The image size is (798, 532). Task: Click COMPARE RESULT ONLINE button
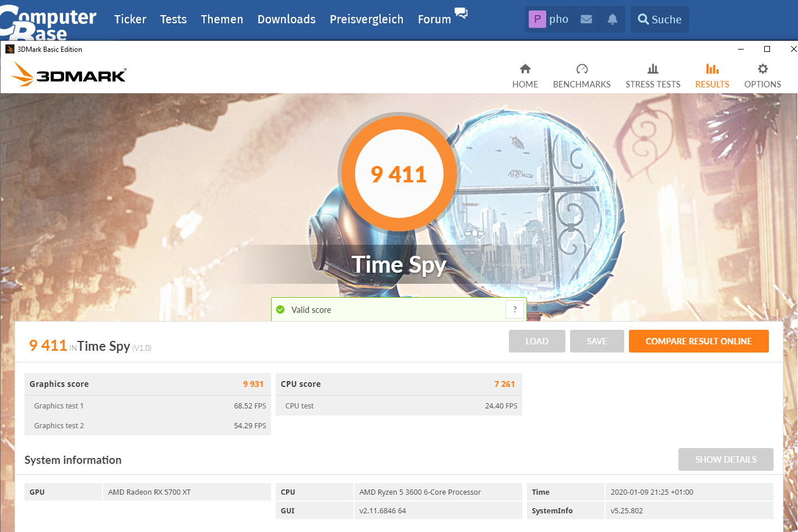699,341
